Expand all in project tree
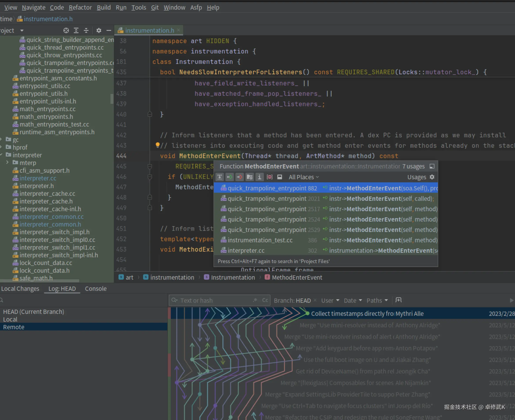515x420 pixels. (76, 31)
